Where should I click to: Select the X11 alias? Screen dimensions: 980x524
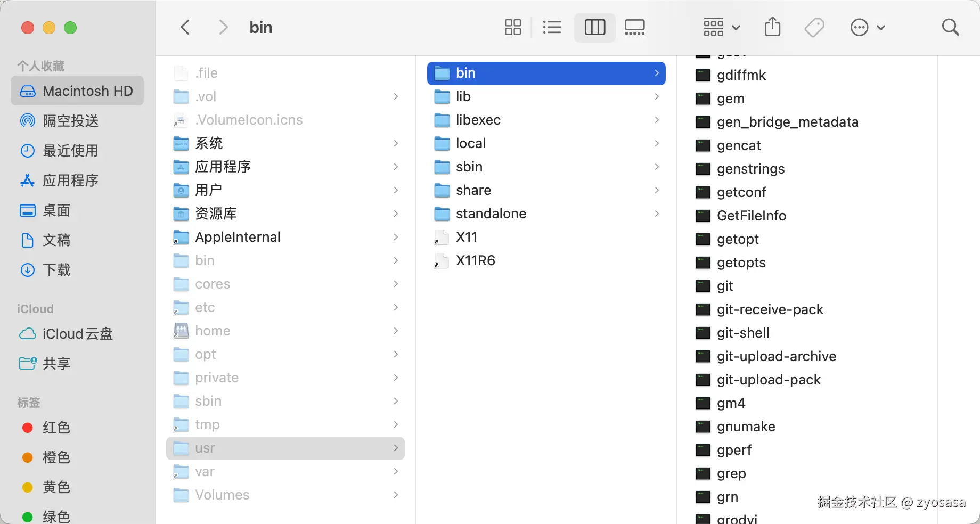tap(546, 237)
